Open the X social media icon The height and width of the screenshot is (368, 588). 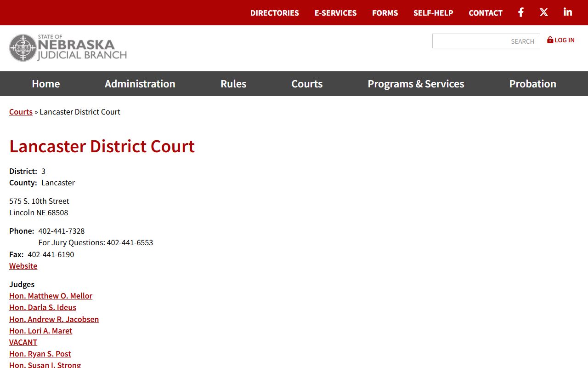[544, 12]
